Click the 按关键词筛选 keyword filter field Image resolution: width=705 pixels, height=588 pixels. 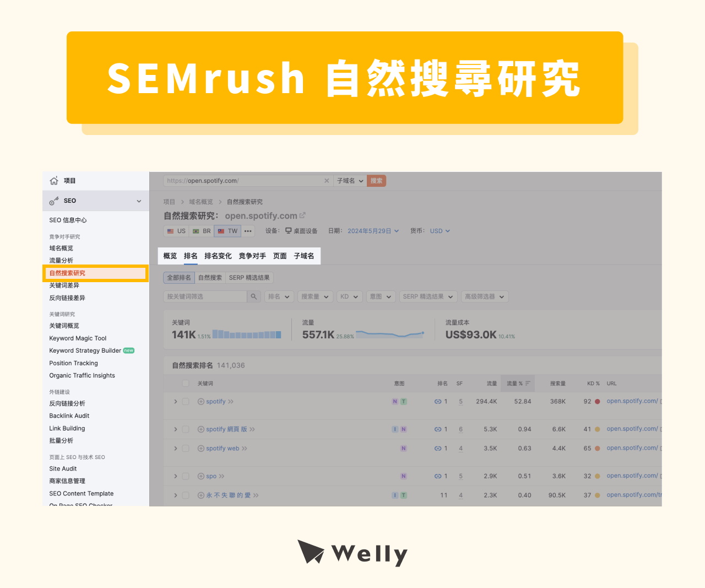205,296
